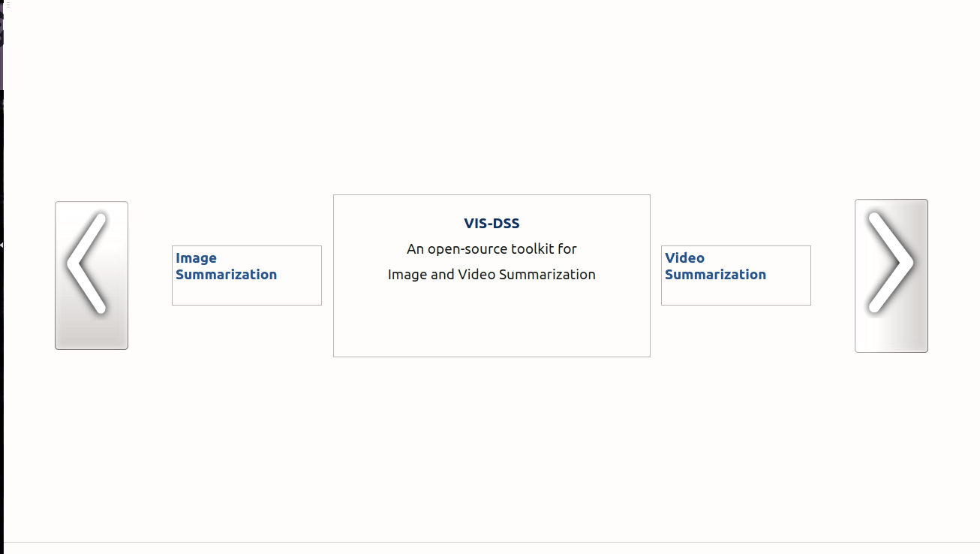The image size is (980, 554).
Task: Click 'Image and Video Summarization' subtitle text
Action: click(492, 275)
